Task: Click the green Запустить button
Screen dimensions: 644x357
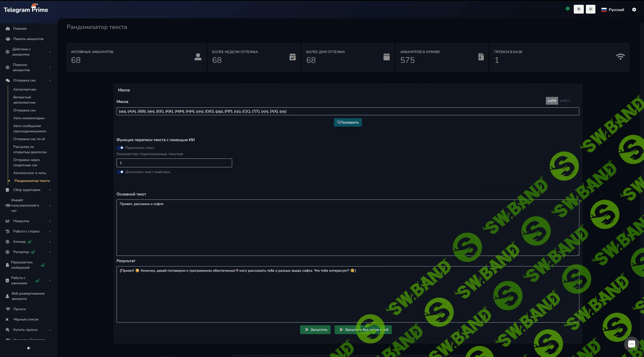Action: [x=315, y=330]
